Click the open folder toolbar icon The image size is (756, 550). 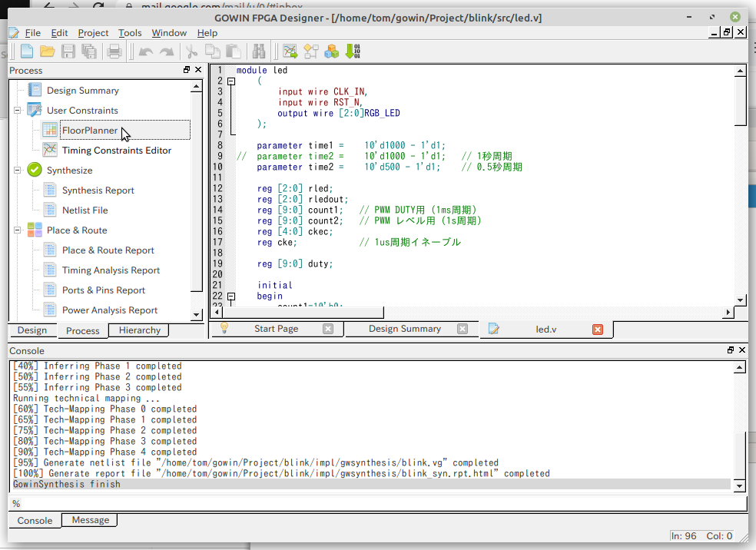48,51
